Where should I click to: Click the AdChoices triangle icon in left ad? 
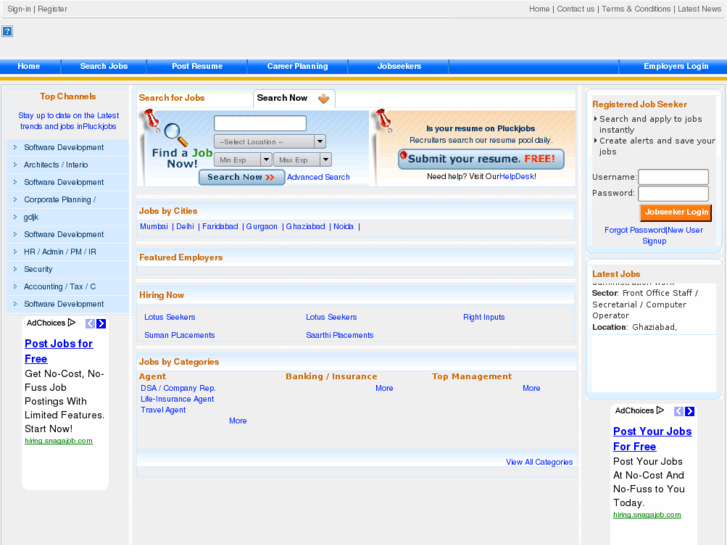pos(71,322)
